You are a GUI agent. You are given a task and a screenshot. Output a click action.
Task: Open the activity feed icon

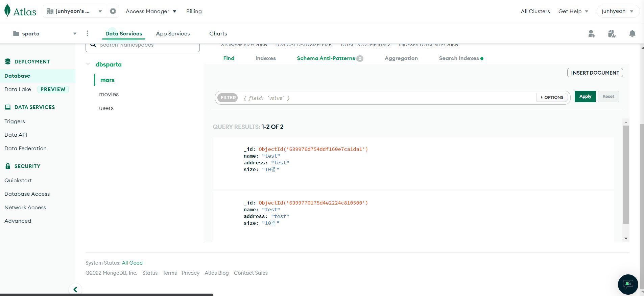click(612, 33)
